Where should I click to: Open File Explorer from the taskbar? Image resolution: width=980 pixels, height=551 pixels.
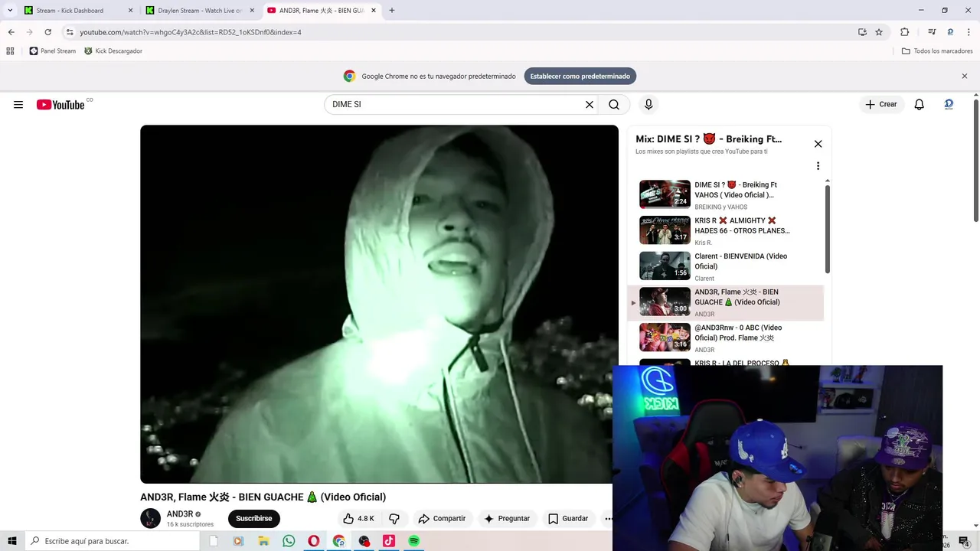click(x=263, y=541)
